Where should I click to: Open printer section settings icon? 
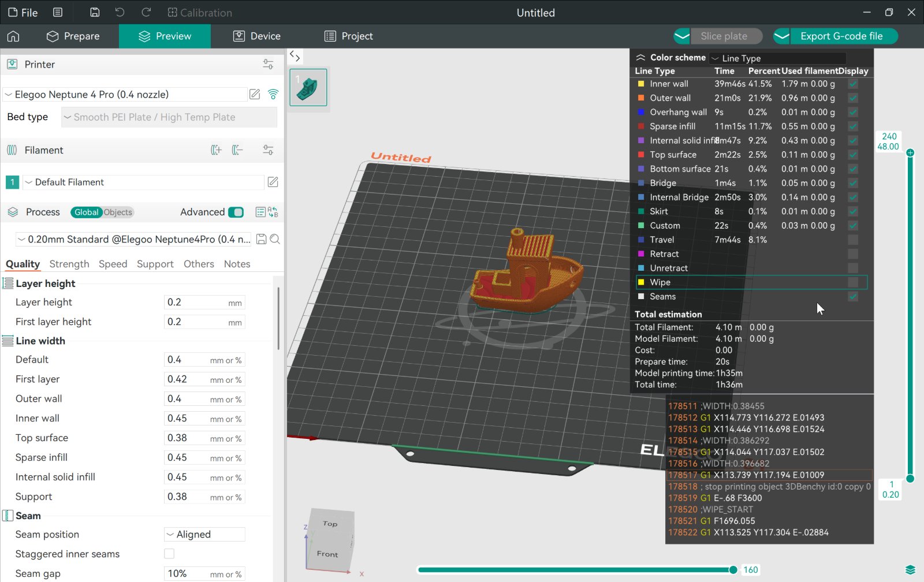point(268,64)
